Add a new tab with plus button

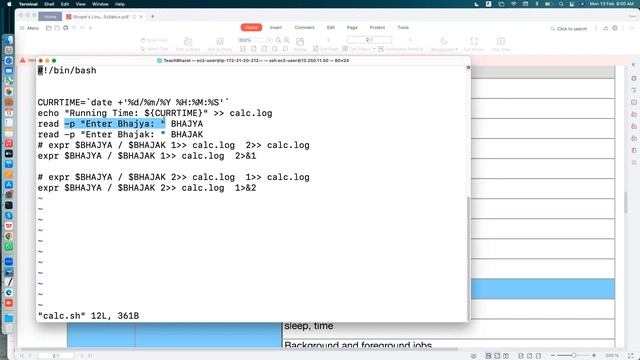tap(153, 17)
